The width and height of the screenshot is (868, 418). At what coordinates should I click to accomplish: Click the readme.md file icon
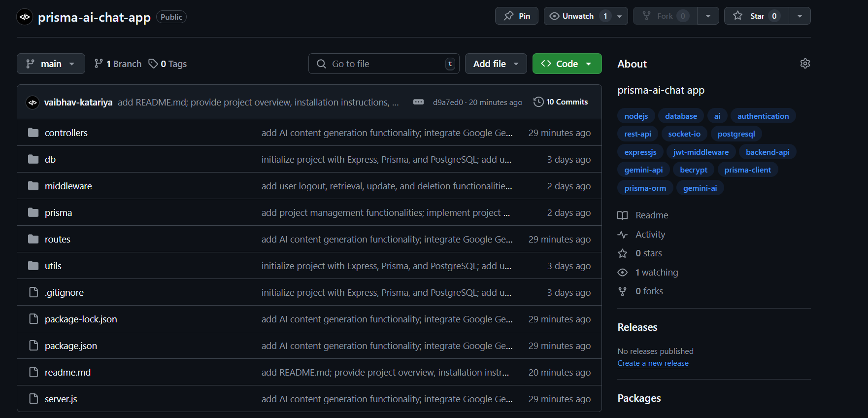(33, 372)
